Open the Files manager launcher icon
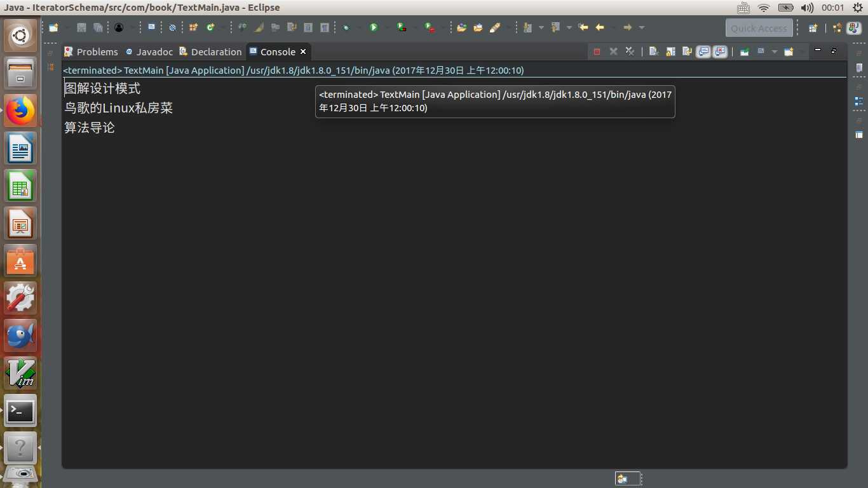Screen dimensions: 868x488 tap(20, 73)
